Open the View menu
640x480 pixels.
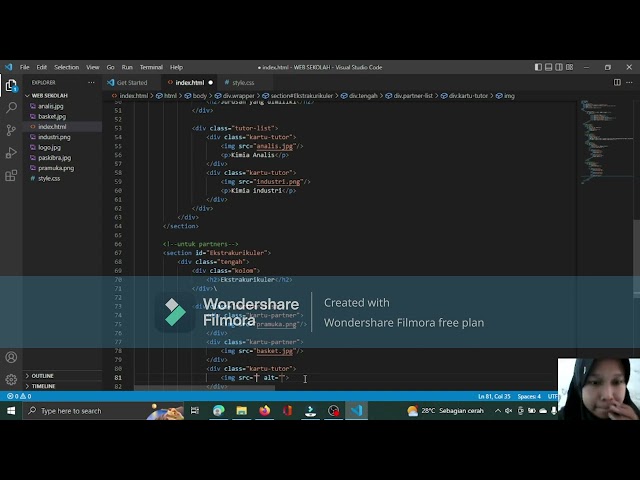point(93,67)
